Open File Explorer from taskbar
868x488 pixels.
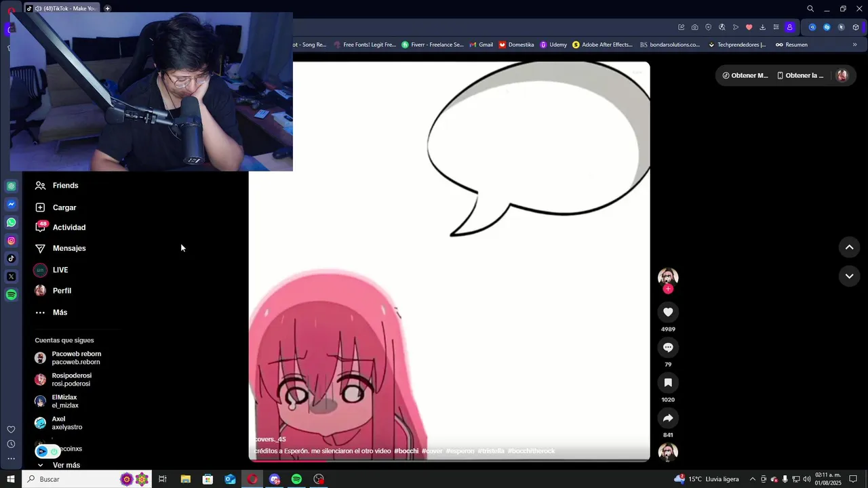click(x=185, y=479)
